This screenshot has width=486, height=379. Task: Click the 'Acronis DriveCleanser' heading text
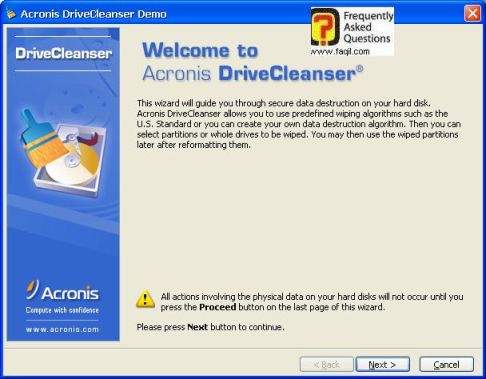click(253, 73)
